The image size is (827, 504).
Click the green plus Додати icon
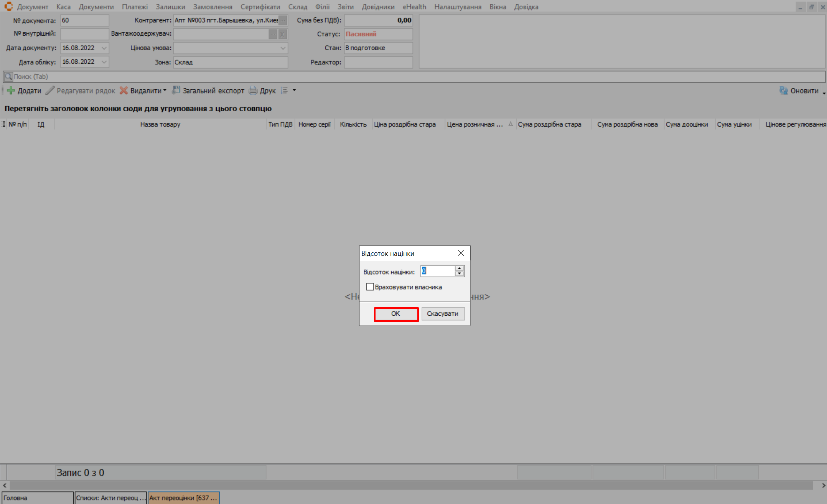coord(11,91)
